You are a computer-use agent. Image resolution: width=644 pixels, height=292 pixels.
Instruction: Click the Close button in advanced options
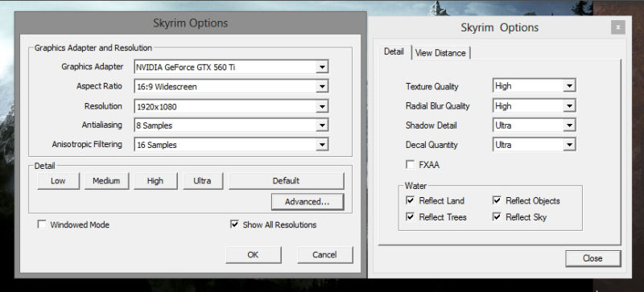coord(592,258)
